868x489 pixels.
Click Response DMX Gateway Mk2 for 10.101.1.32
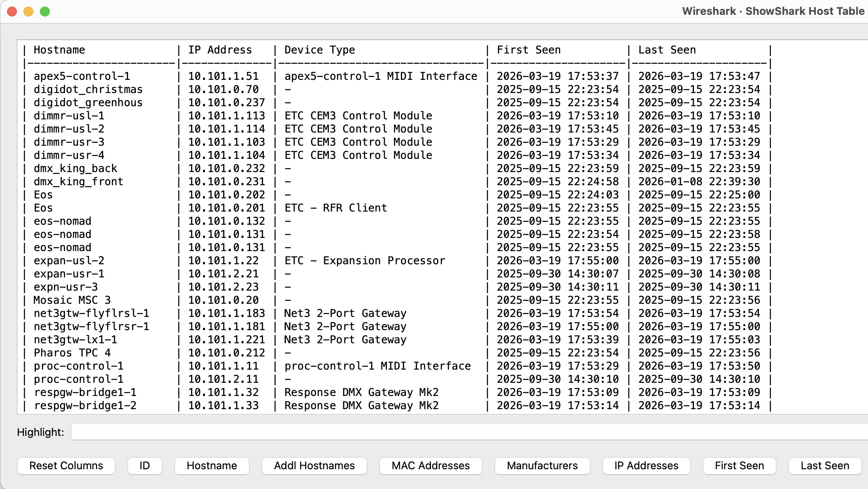[x=361, y=392]
